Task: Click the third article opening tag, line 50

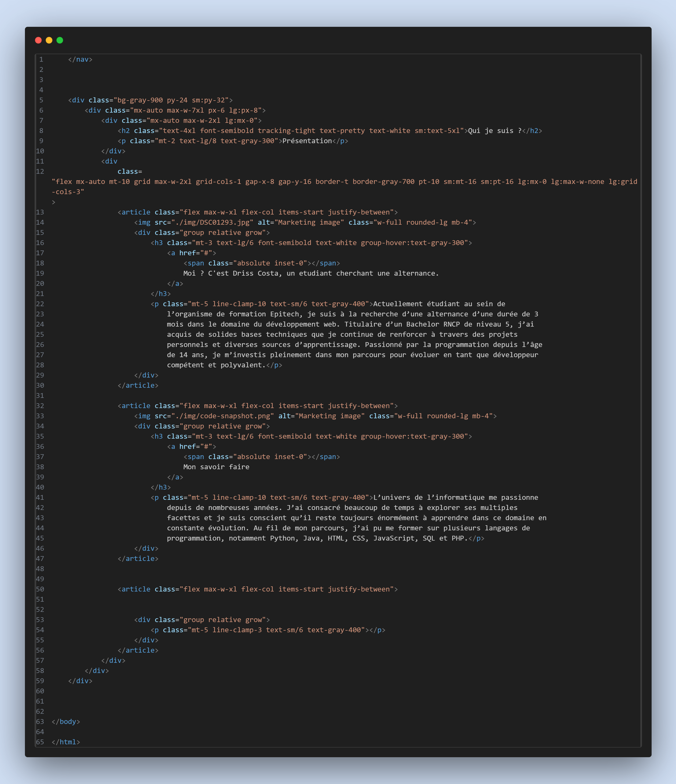Action: point(257,589)
